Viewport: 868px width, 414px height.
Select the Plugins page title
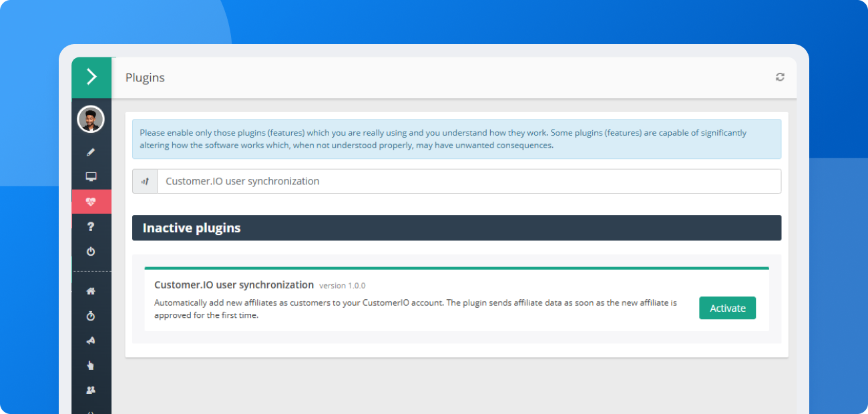(145, 77)
